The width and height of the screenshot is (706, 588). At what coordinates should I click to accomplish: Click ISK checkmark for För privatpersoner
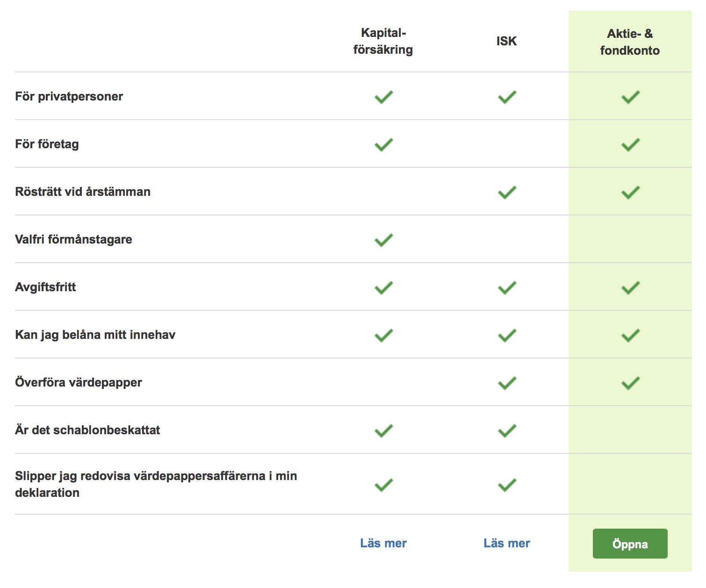pyautogui.click(x=507, y=97)
